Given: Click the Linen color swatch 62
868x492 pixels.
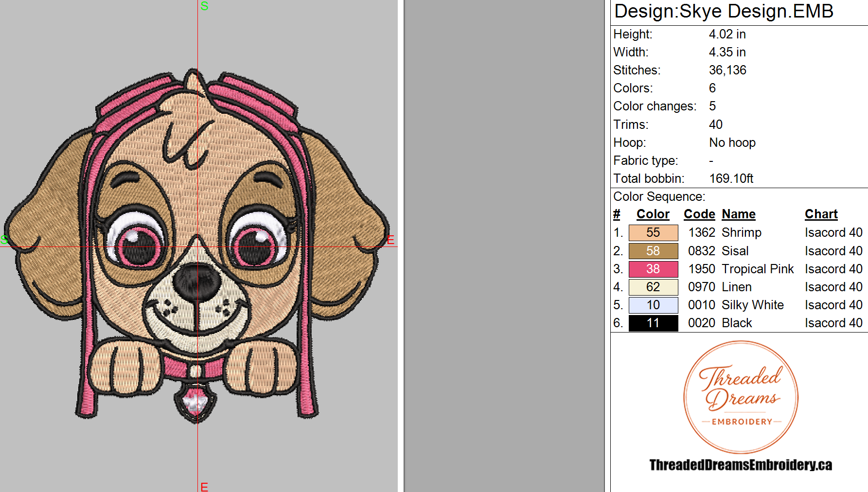Looking at the screenshot, I should (x=653, y=287).
